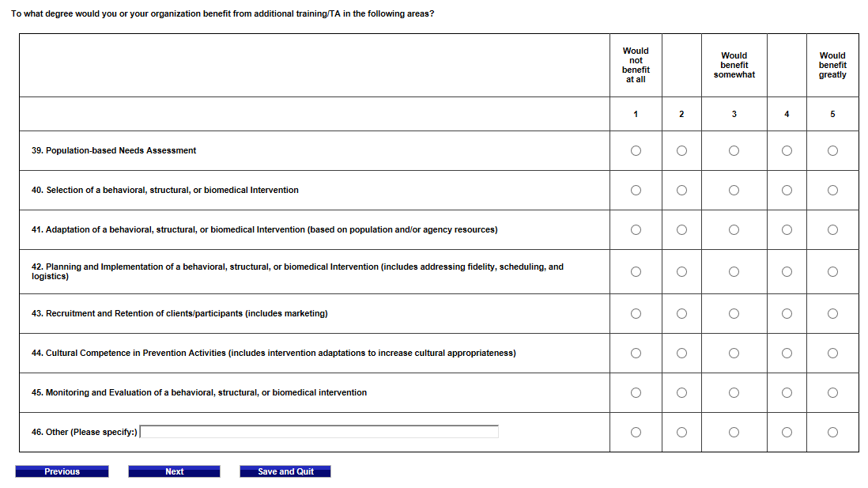The width and height of the screenshot is (868, 488).
Task: Choose rating 5 for Planning and Implementation
Action: (x=832, y=272)
